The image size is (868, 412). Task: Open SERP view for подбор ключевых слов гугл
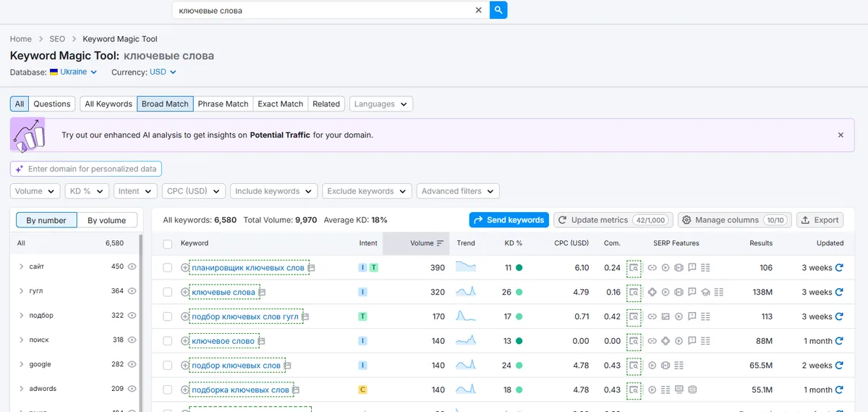634,316
